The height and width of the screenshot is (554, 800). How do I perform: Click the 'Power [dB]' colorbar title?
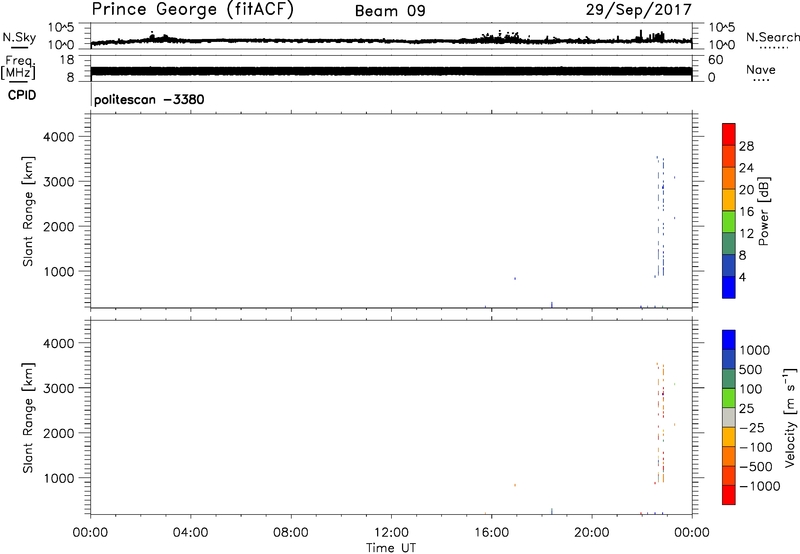(x=763, y=211)
